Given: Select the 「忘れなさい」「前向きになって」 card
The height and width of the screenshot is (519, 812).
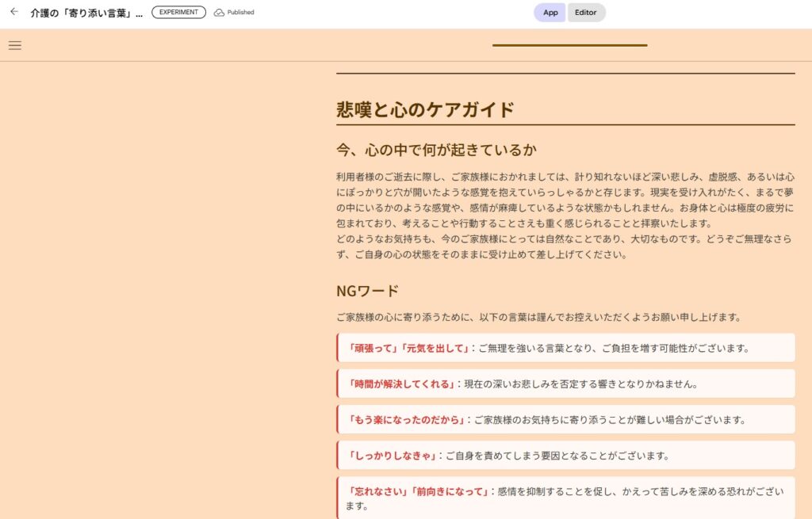Looking at the screenshot, I should pos(565,498).
